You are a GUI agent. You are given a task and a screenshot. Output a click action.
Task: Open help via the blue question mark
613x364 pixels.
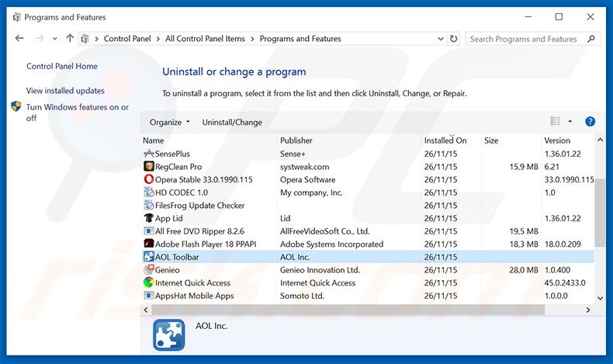pos(590,122)
